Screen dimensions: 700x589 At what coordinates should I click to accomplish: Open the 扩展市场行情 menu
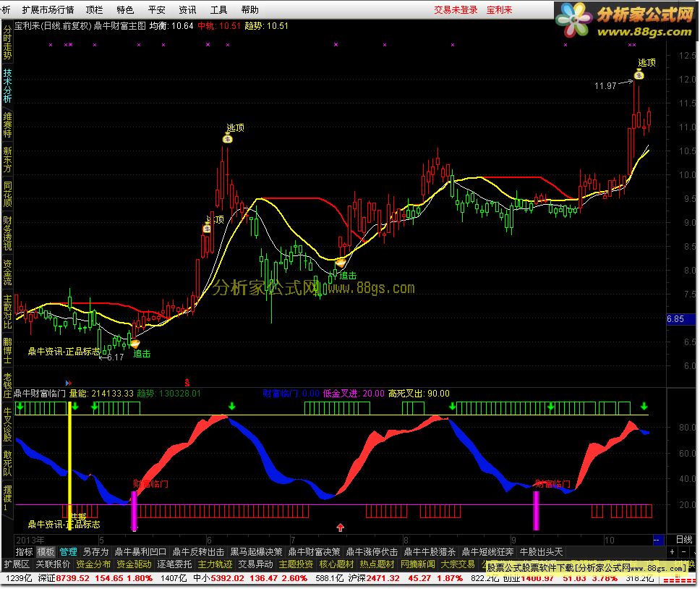[48, 10]
